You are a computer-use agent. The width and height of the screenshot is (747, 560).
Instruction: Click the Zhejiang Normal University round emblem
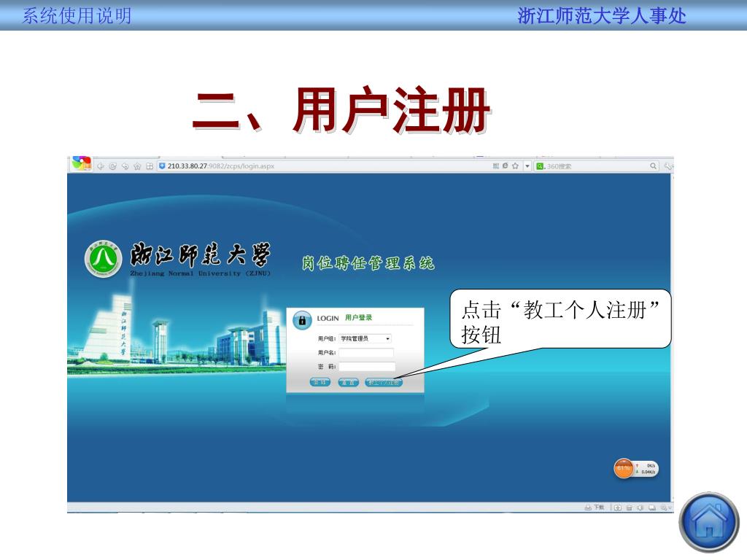point(104,259)
